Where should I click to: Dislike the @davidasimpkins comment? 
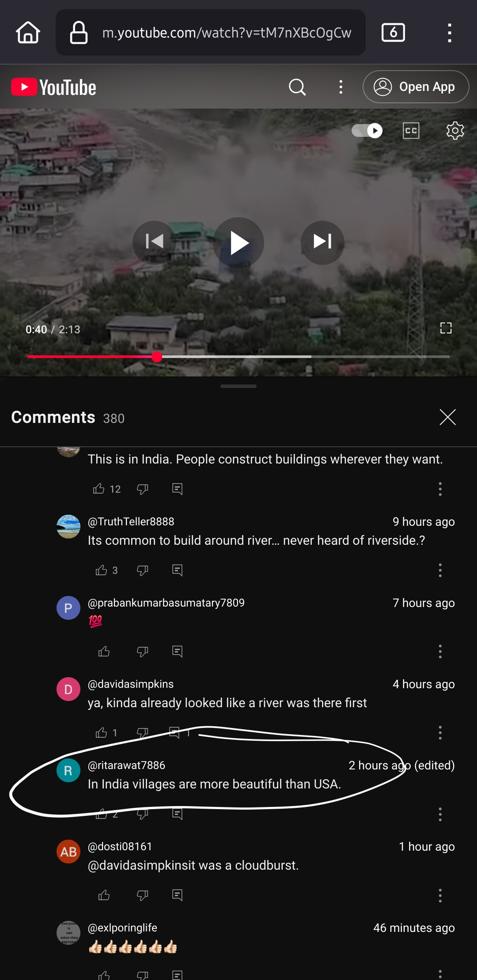click(x=142, y=733)
